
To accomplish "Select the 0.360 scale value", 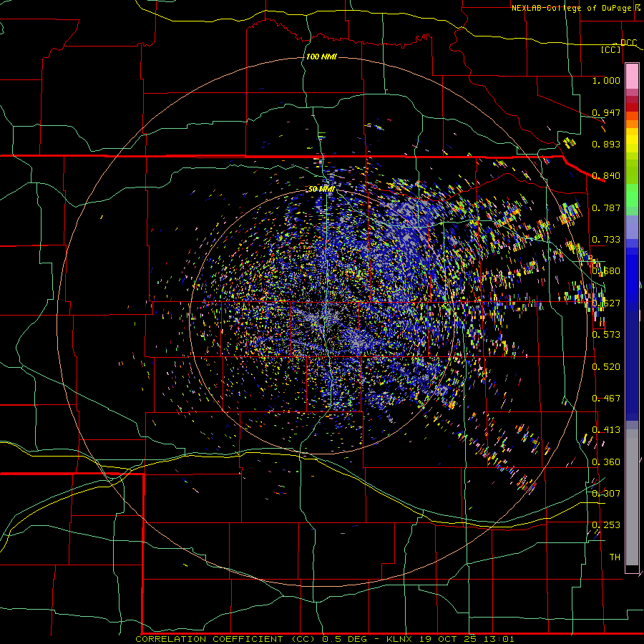I will [606, 462].
